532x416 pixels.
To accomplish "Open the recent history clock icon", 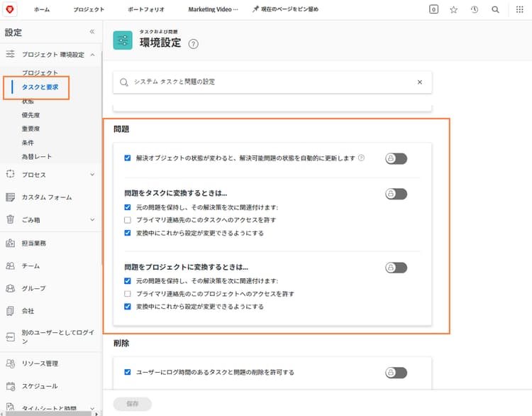I will pyautogui.click(x=475, y=9).
